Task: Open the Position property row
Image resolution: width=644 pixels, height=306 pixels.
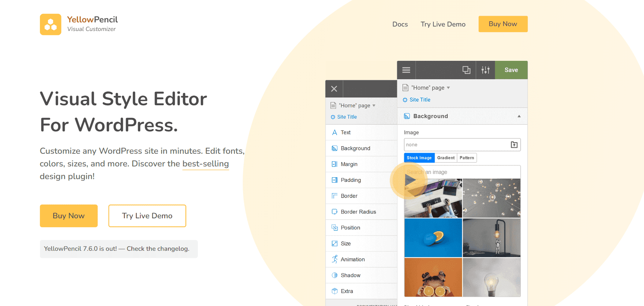Action: pos(361,228)
